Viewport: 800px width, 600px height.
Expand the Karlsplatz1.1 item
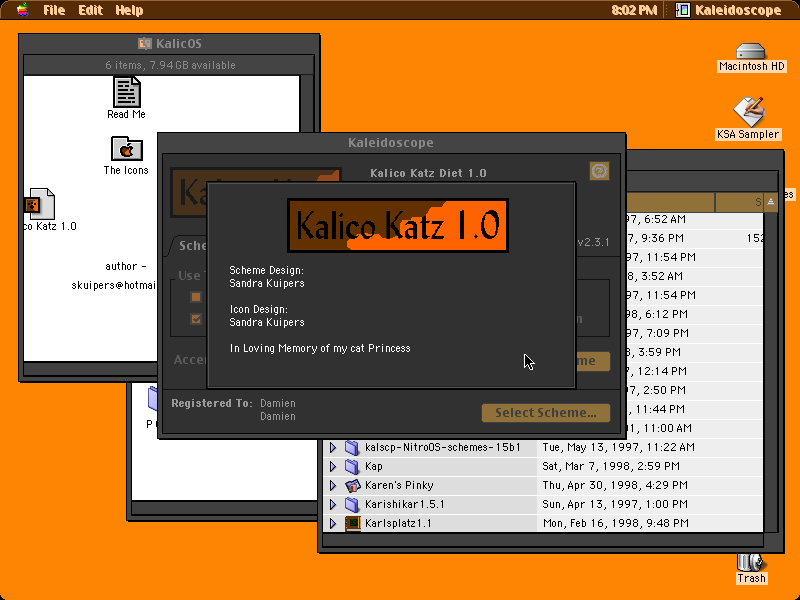coord(333,523)
